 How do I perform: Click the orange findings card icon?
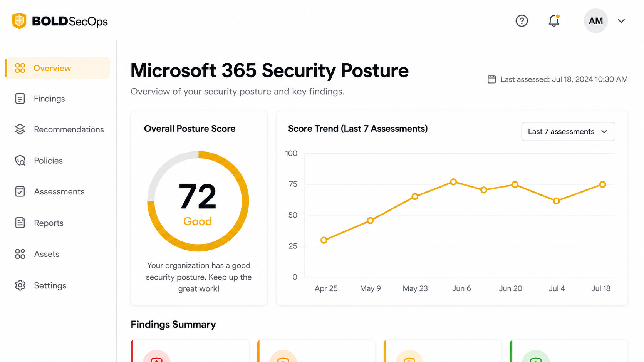click(x=283, y=357)
